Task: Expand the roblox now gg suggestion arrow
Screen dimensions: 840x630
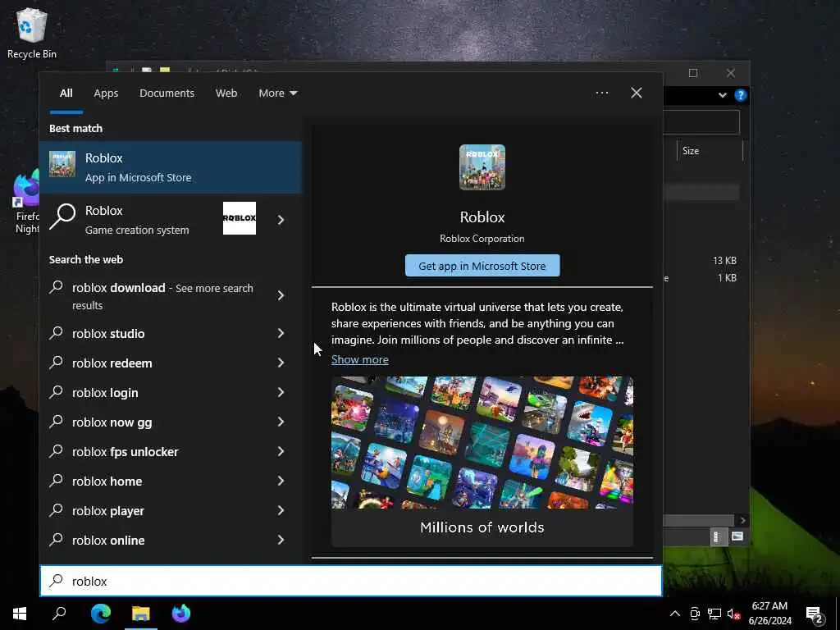Action: tap(281, 422)
